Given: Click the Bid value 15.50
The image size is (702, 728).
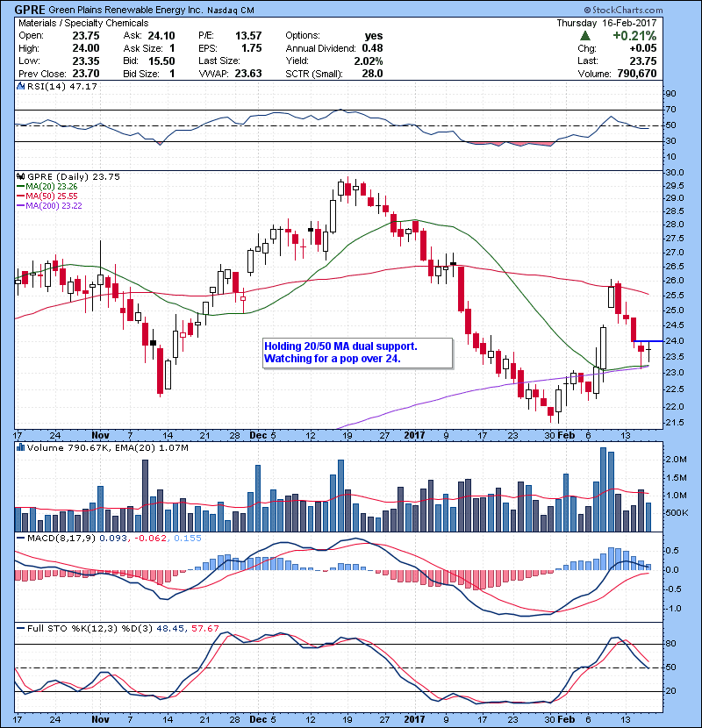Looking at the screenshot, I should 161,61.
